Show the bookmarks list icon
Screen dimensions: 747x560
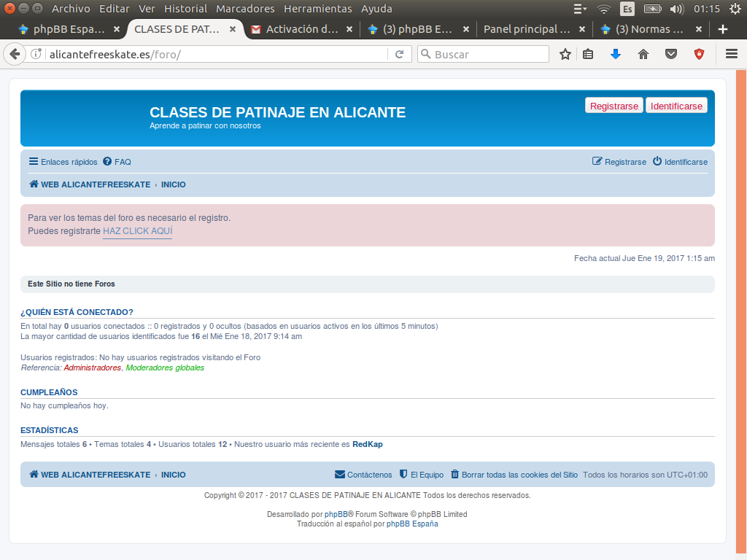(x=589, y=55)
